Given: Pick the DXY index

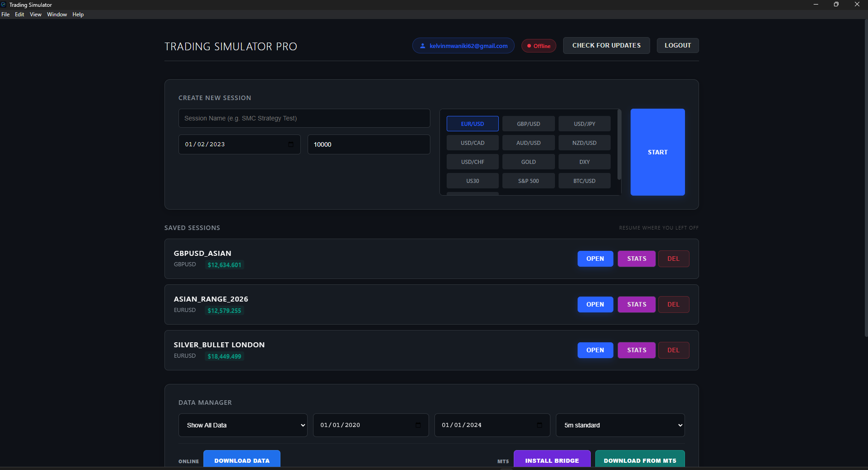Looking at the screenshot, I should 584,162.
